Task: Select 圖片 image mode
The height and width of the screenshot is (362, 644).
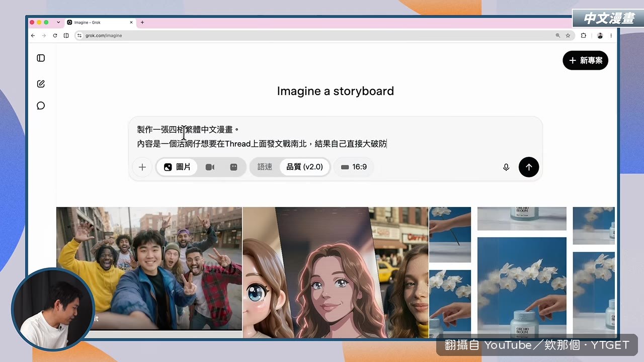Action: (177, 167)
